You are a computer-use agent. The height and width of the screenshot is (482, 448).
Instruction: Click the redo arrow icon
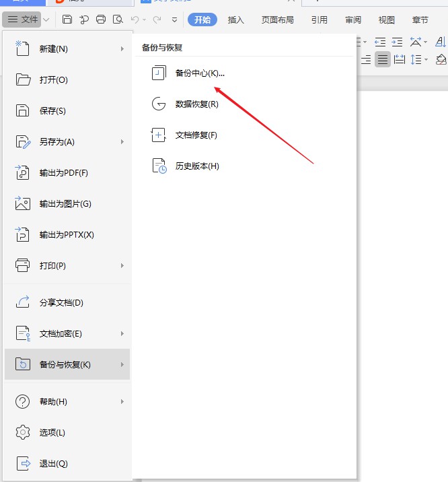click(x=157, y=20)
